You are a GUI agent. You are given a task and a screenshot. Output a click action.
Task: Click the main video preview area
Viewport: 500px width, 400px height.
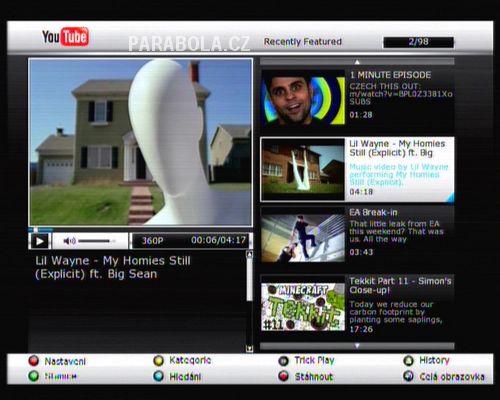click(x=140, y=142)
